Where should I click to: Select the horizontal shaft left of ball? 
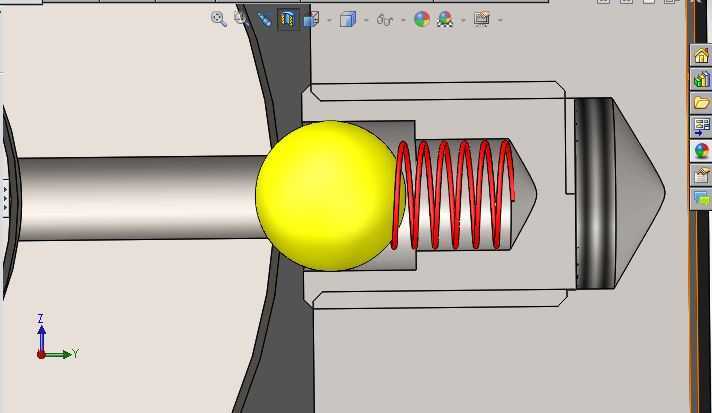pyautogui.click(x=141, y=198)
